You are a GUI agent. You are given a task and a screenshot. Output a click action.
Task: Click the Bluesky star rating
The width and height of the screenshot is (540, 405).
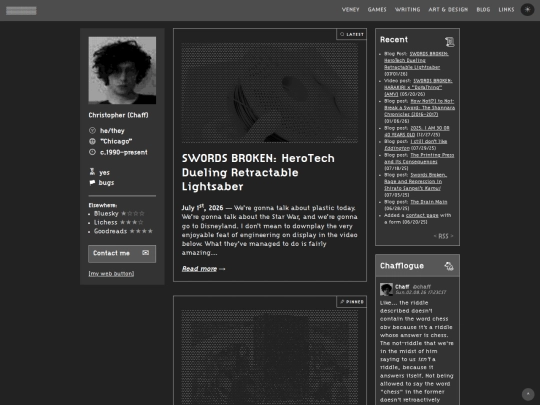coord(133,214)
